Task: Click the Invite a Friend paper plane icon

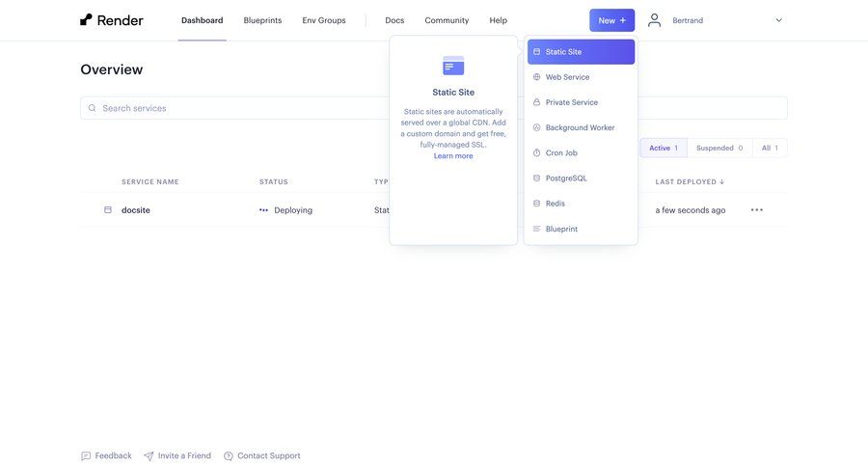Action: [x=149, y=456]
